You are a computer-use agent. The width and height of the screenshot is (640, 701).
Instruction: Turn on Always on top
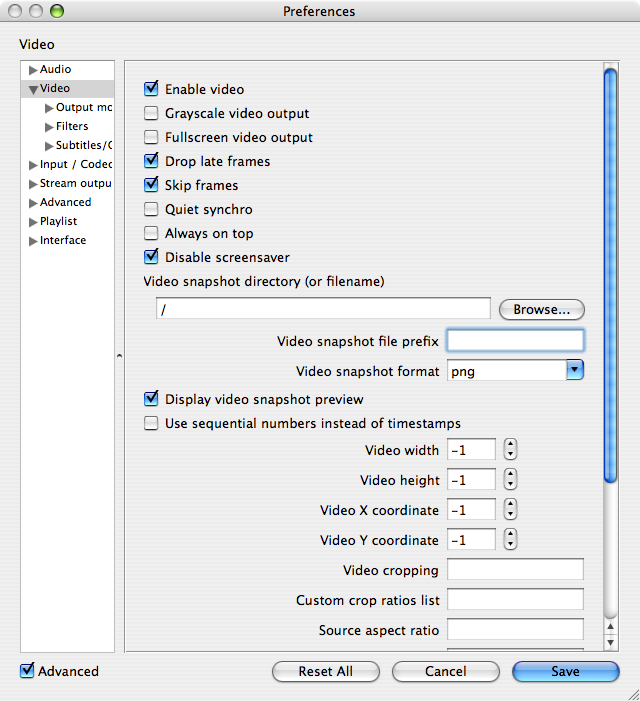(151, 233)
